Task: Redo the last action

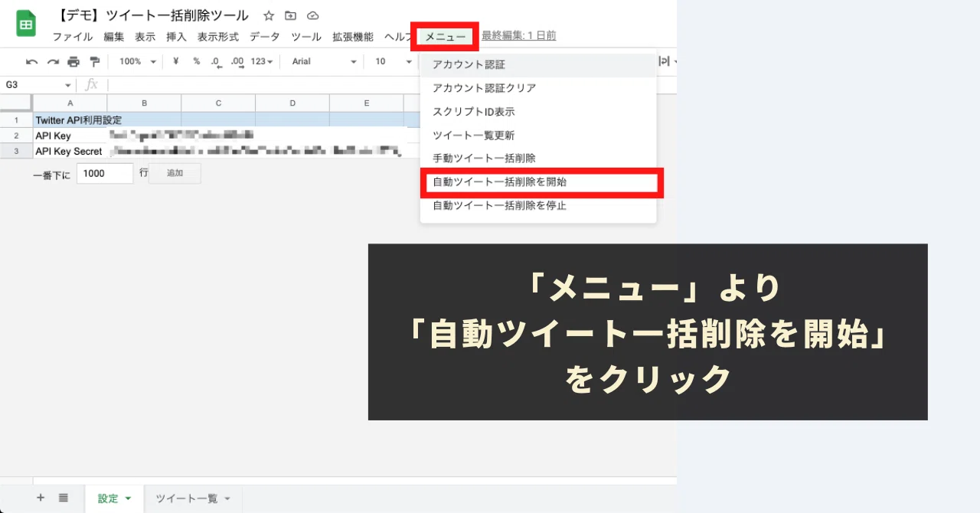Action: pyautogui.click(x=53, y=61)
